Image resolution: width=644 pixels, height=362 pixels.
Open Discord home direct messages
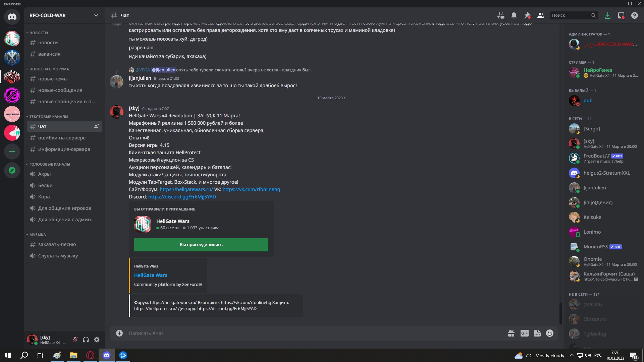(12, 17)
